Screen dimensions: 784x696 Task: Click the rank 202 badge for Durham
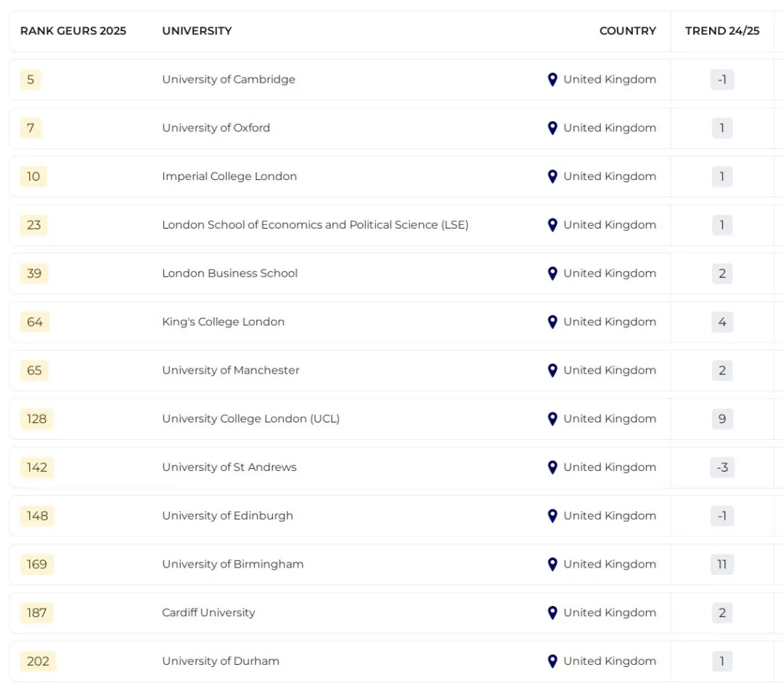tap(38, 661)
